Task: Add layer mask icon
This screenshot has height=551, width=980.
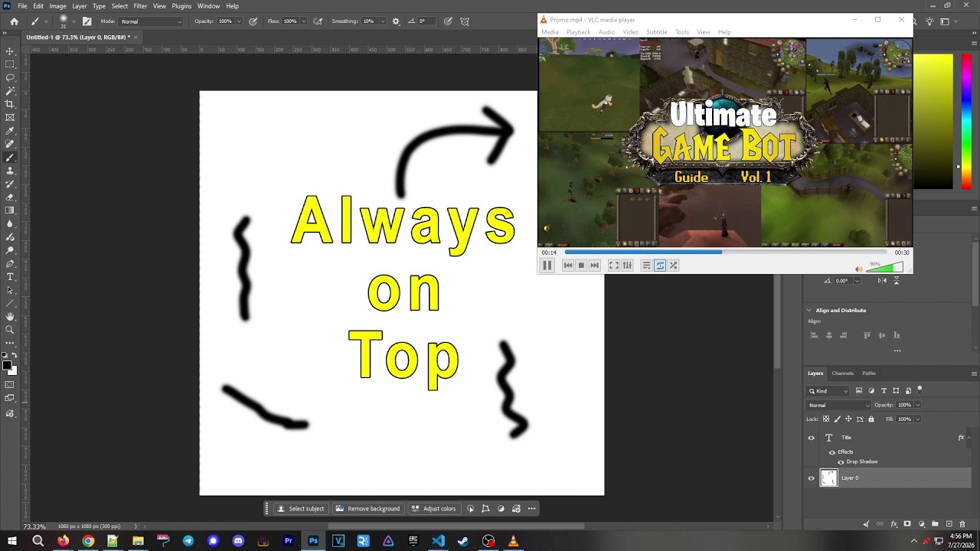Action: 907,524
